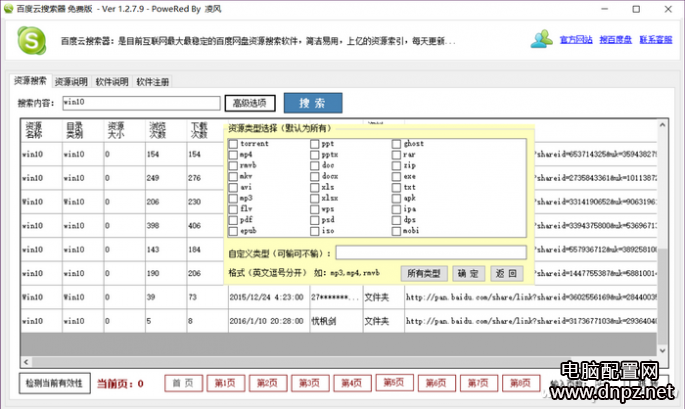Go to 第8页 page button
The width and height of the screenshot is (685, 409).
[x=521, y=383]
